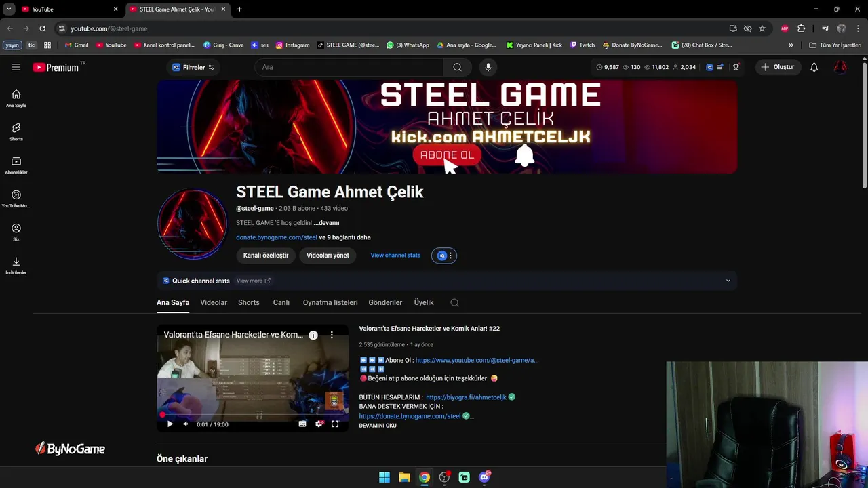Open the Gönderiler tab

(x=385, y=302)
